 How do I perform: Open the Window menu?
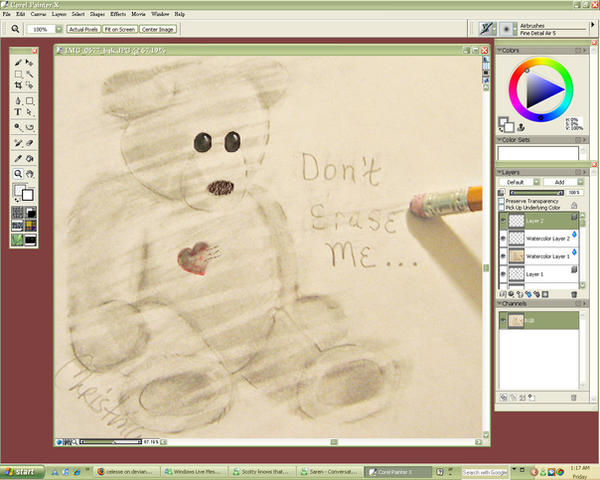tap(160, 14)
